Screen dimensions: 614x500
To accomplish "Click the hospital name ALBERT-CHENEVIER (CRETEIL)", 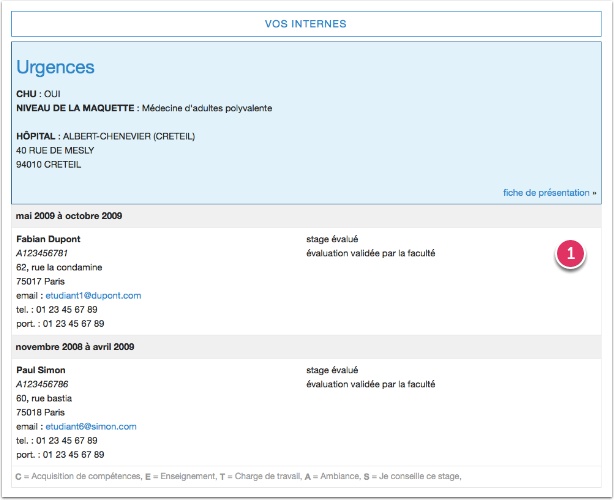I will [x=122, y=136].
